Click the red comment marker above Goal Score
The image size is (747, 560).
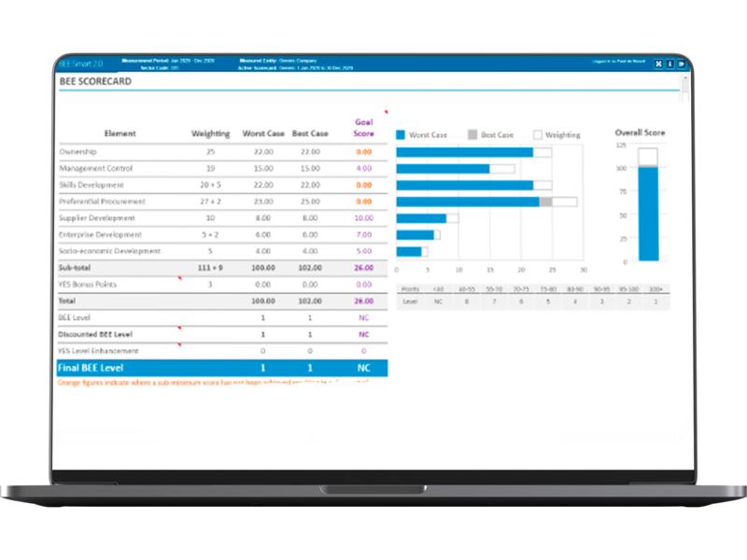pos(387,112)
